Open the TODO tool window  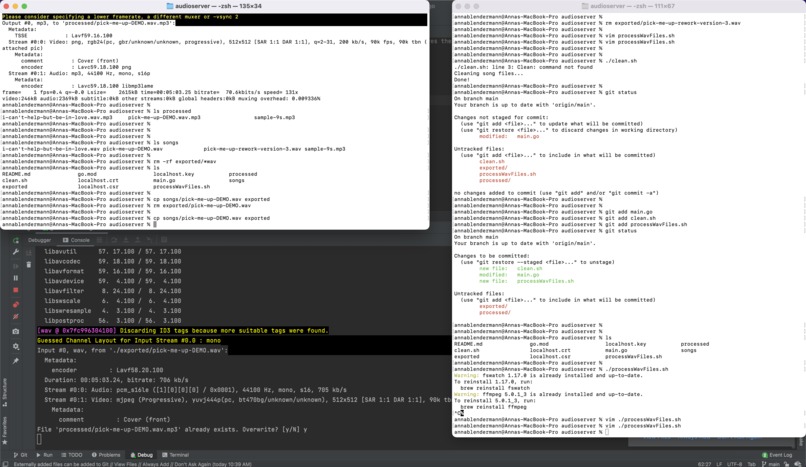pos(72,455)
